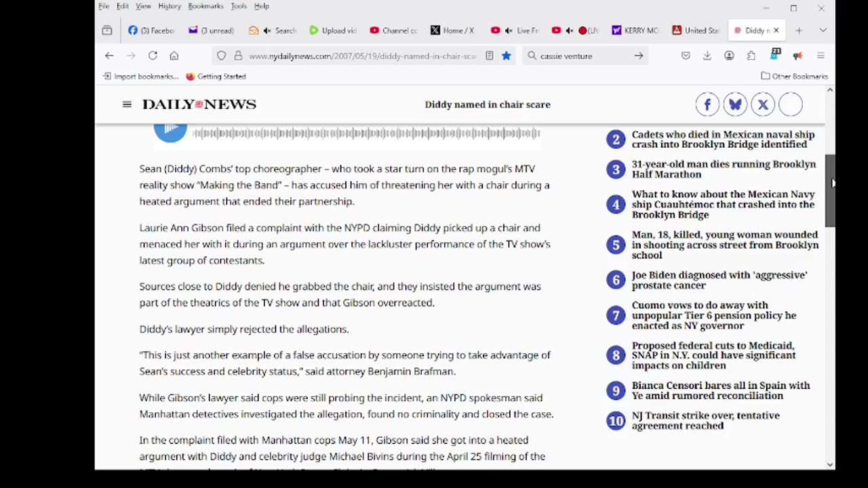Viewport: 868px width, 488px height.
Task: Open the History menu
Action: coord(170,6)
